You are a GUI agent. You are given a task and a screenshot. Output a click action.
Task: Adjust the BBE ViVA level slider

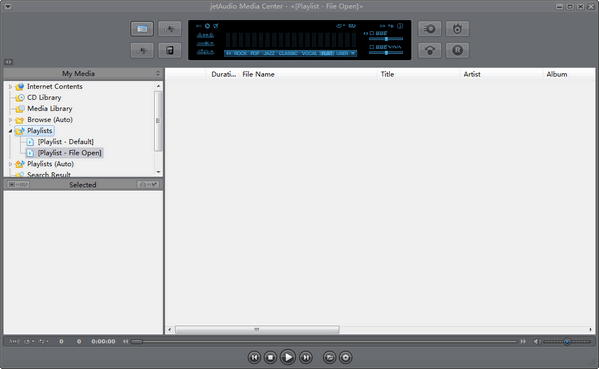[386, 53]
